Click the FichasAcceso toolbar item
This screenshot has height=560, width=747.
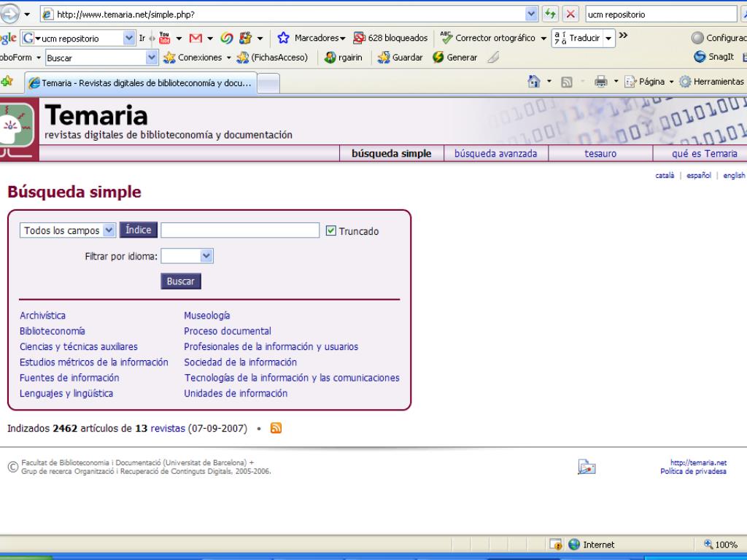pyautogui.click(x=272, y=58)
